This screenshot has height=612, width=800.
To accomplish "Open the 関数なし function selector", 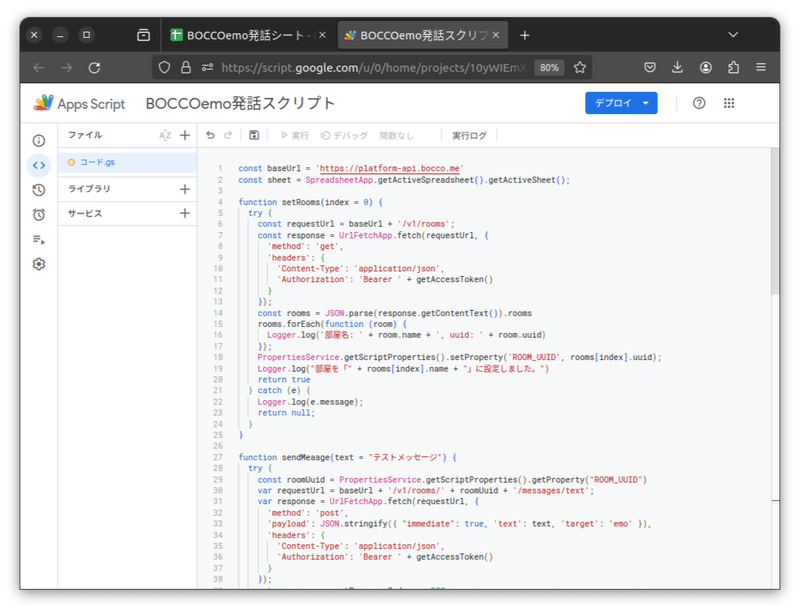I will pyautogui.click(x=396, y=136).
